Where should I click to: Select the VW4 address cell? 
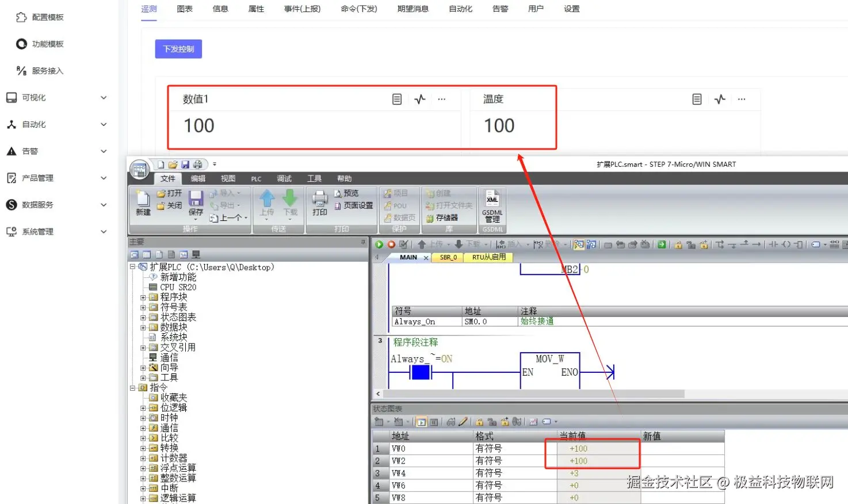tap(431, 473)
